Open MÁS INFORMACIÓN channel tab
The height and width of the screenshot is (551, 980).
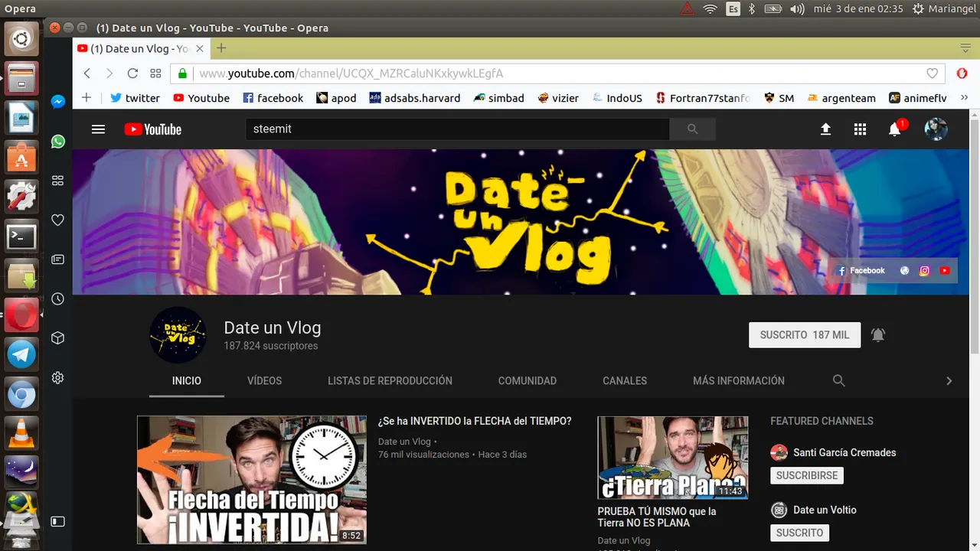pyautogui.click(x=739, y=380)
